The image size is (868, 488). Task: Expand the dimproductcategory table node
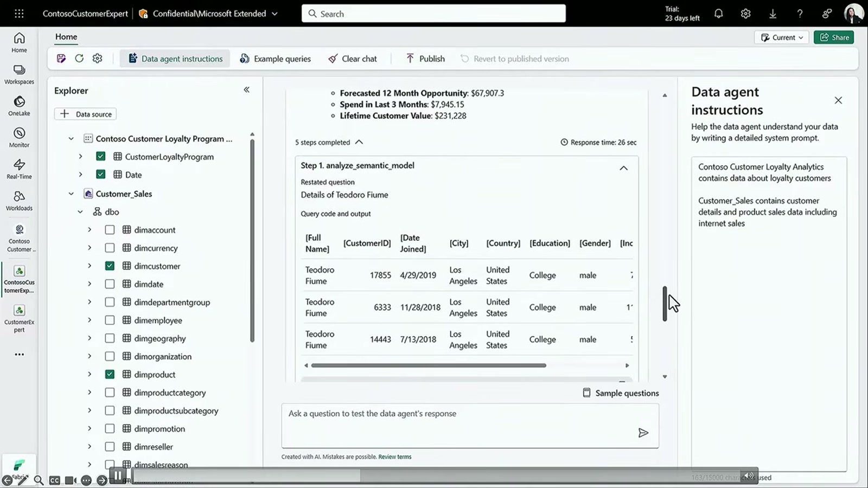click(x=90, y=392)
